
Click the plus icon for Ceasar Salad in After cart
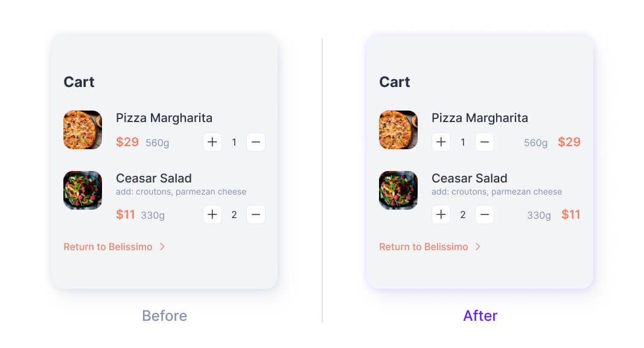click(441, 214)
